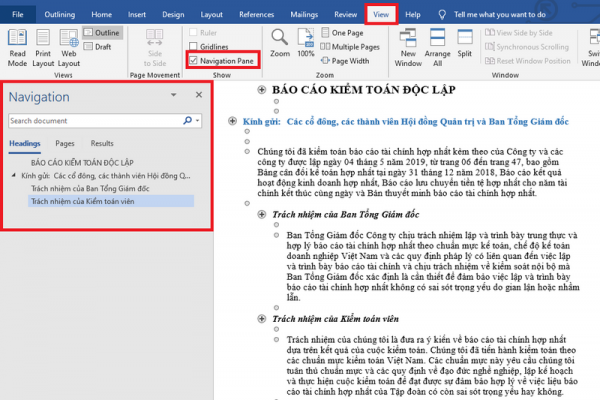Uncheck the Navigation Pane checkbox
This screenshot has width=600, height=400.
click(193, 61)
